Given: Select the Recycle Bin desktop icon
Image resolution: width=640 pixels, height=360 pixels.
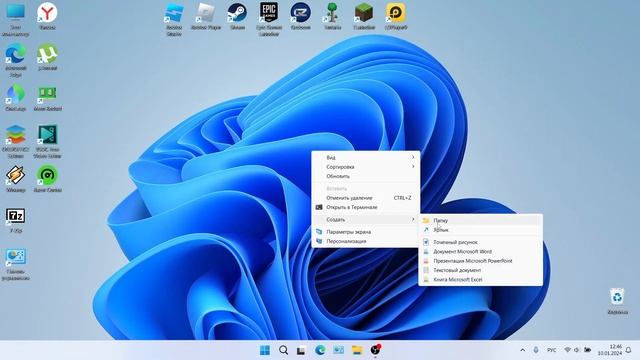Looking at the screenshot, I should [617, 301].
